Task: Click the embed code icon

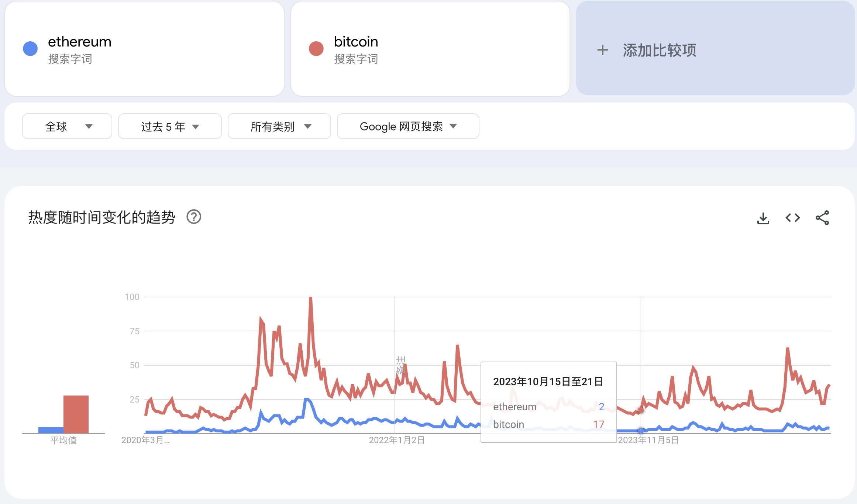Action: (x=792, y=218)
